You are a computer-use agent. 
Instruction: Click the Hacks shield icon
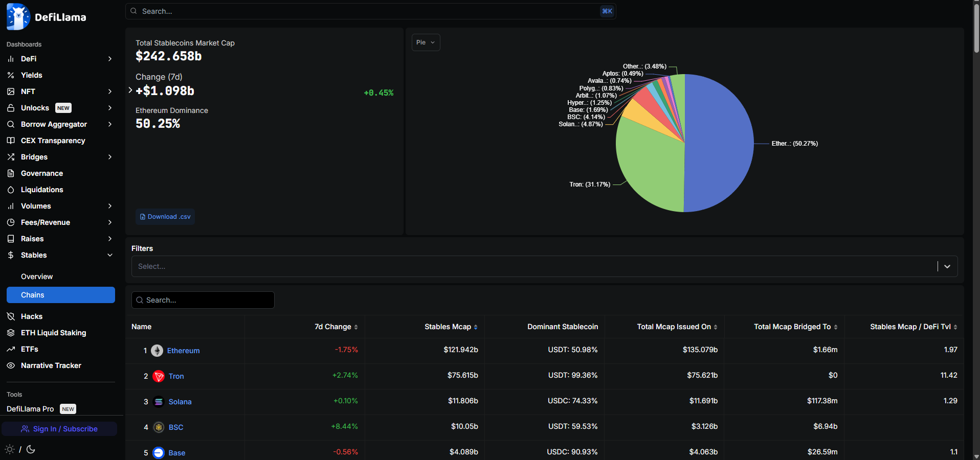pos(11,316)
